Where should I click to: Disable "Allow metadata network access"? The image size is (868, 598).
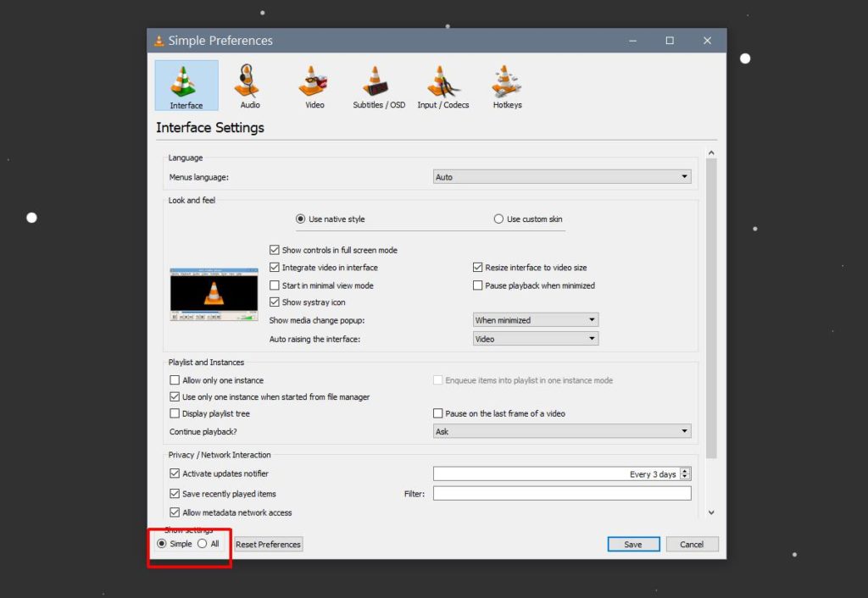pos(174,512)
